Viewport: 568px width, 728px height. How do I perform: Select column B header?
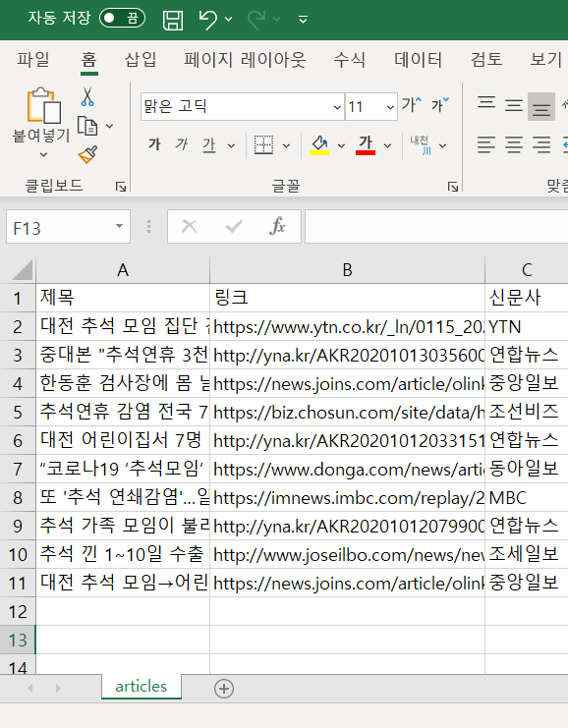(347, 270)
